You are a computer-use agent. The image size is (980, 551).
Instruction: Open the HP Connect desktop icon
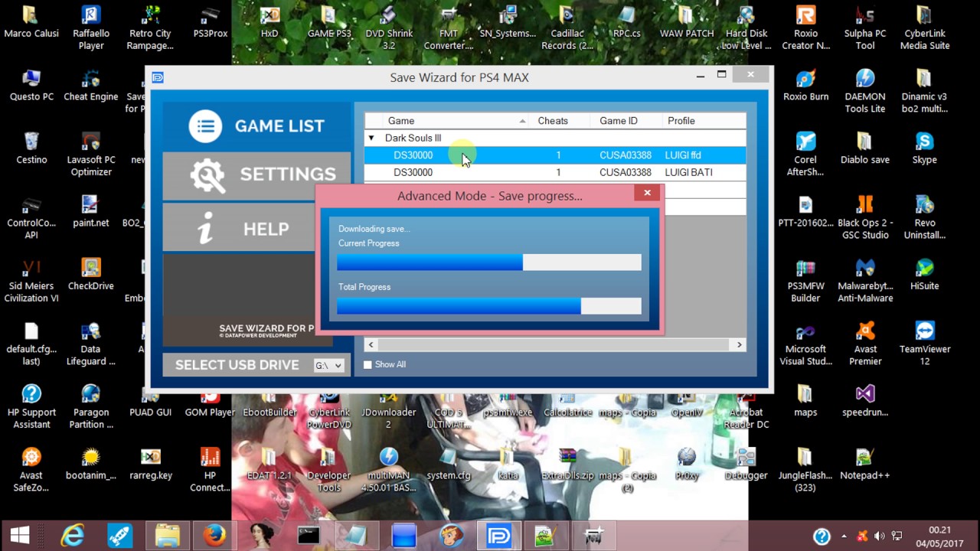tap(211, 469)
